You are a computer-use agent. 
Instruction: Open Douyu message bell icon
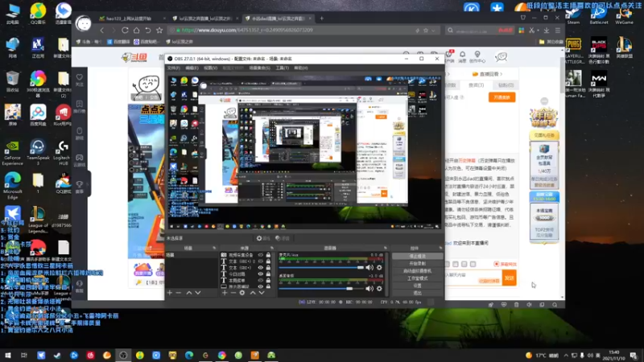(x=462, y=56)
